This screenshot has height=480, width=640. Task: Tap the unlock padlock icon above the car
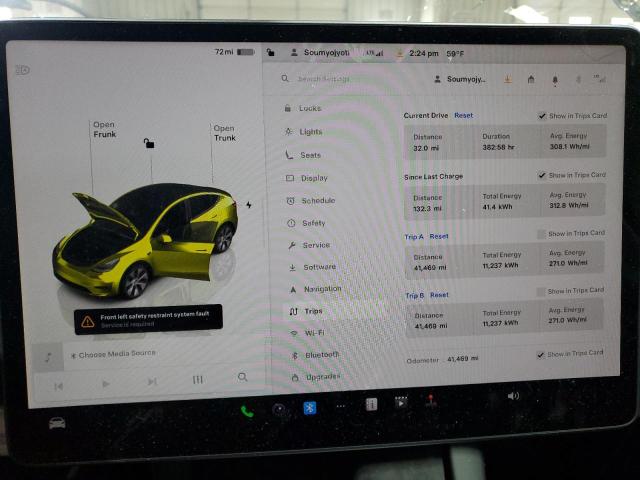coord(149,143)
